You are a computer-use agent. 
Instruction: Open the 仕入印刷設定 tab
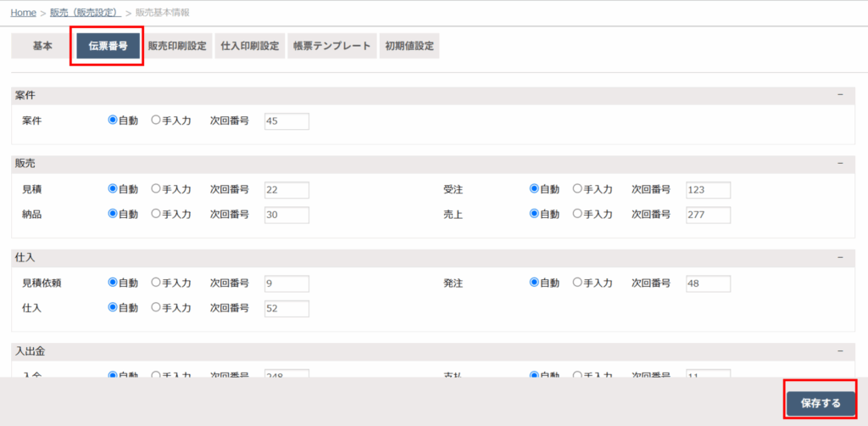click(249, 47)
